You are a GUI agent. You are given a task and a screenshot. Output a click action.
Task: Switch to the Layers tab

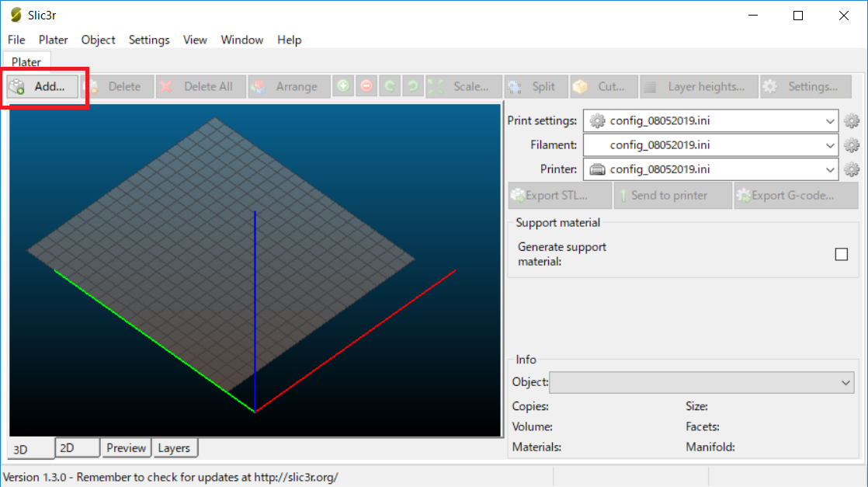pyautogui.click(x=174, y=447)
